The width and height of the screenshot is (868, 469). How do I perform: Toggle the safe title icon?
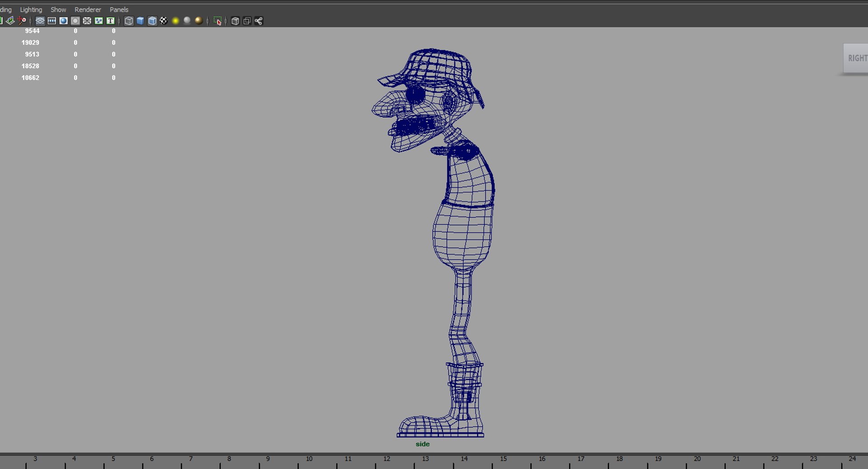tap(110, 21)
